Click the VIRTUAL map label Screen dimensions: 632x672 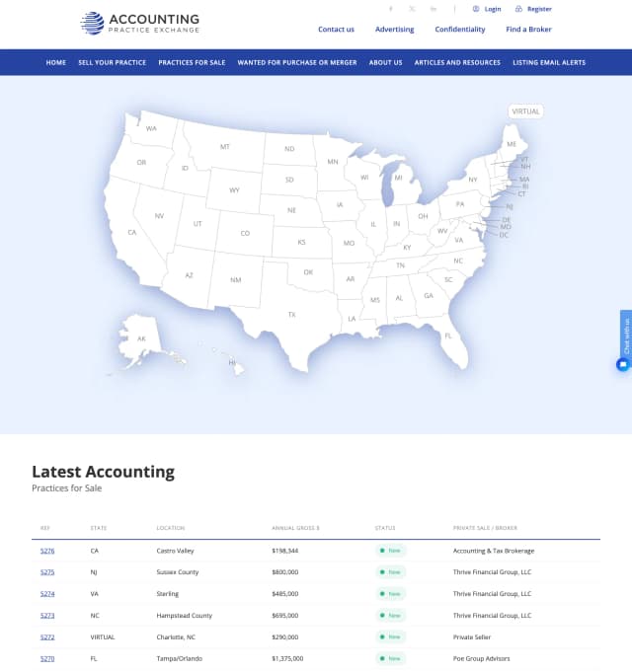525,112
